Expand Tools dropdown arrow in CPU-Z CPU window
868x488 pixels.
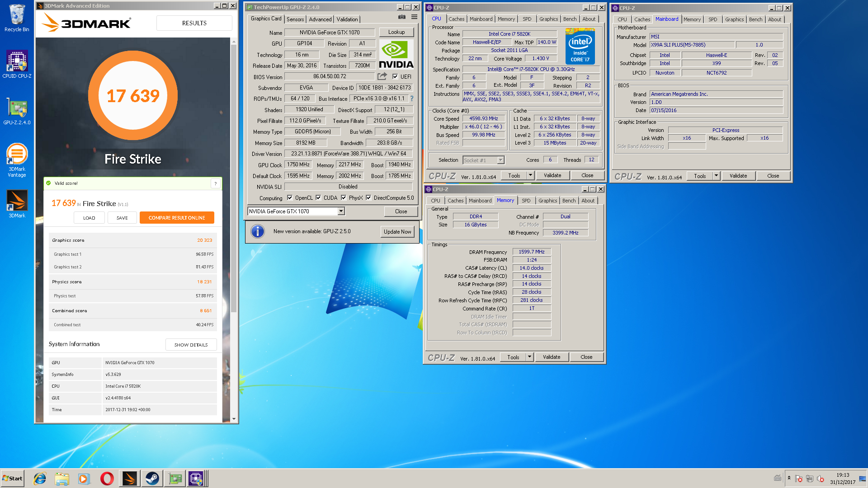(530, 175)
